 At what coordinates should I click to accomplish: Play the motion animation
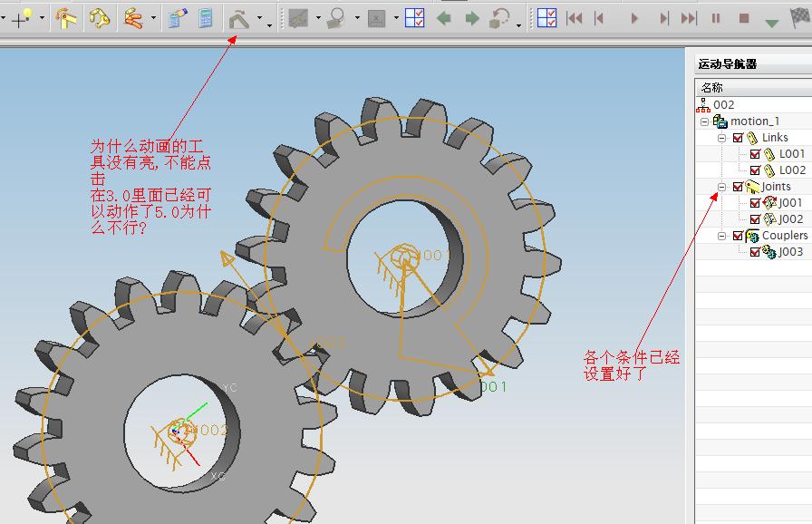click(x=634, y=19)
